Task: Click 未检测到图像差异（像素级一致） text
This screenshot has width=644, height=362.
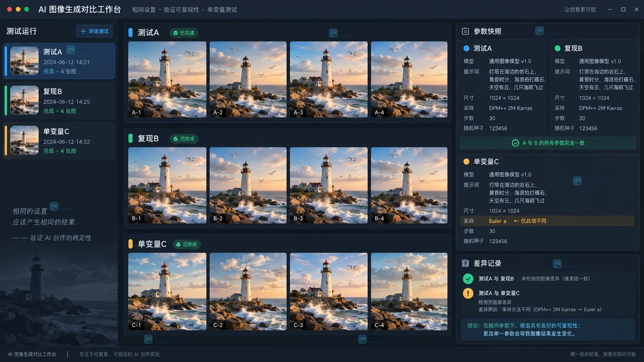Action: point(555,279)
